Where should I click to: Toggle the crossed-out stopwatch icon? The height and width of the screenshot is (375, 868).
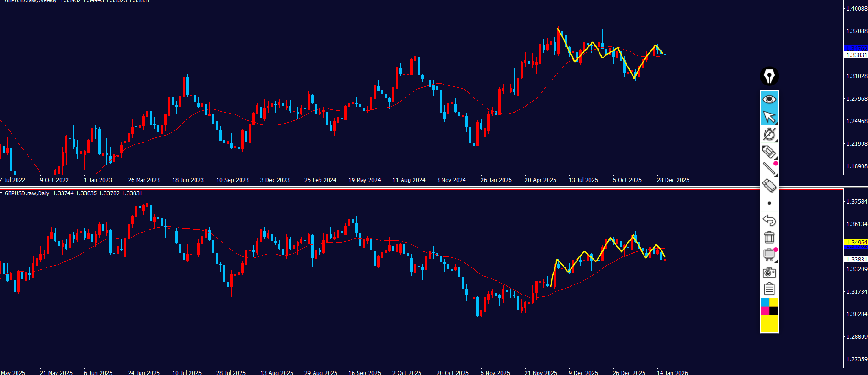coord(769,134)
